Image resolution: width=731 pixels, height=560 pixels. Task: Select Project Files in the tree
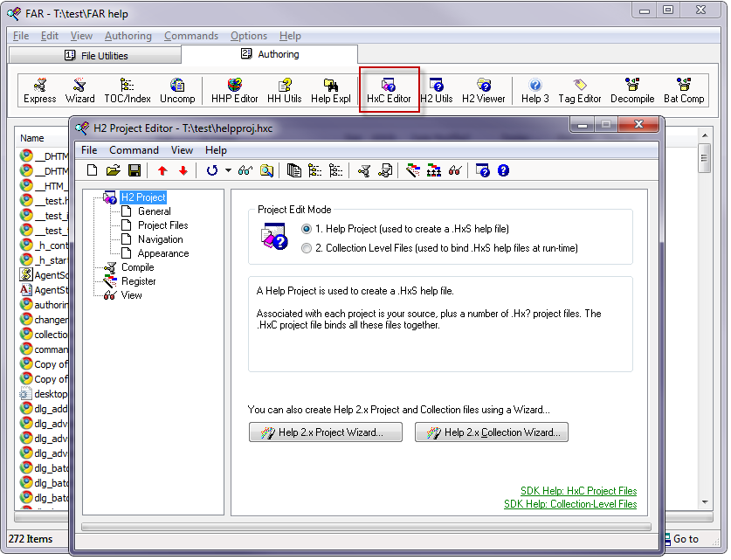click(162, 225)
